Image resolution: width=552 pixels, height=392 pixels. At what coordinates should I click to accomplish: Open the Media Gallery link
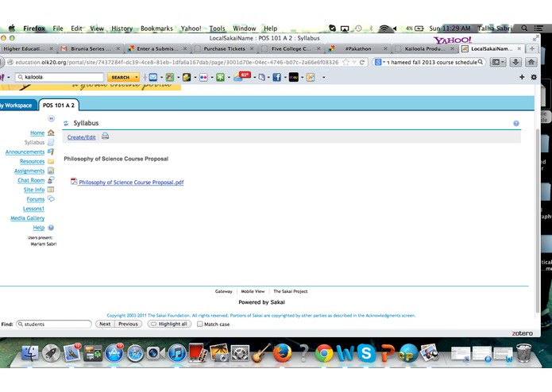[x=28, y=218]
